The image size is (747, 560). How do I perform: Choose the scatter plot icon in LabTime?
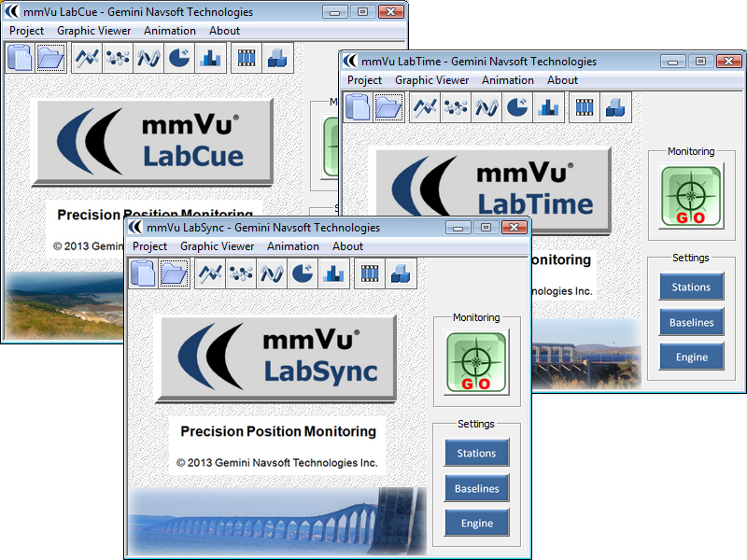456,107
